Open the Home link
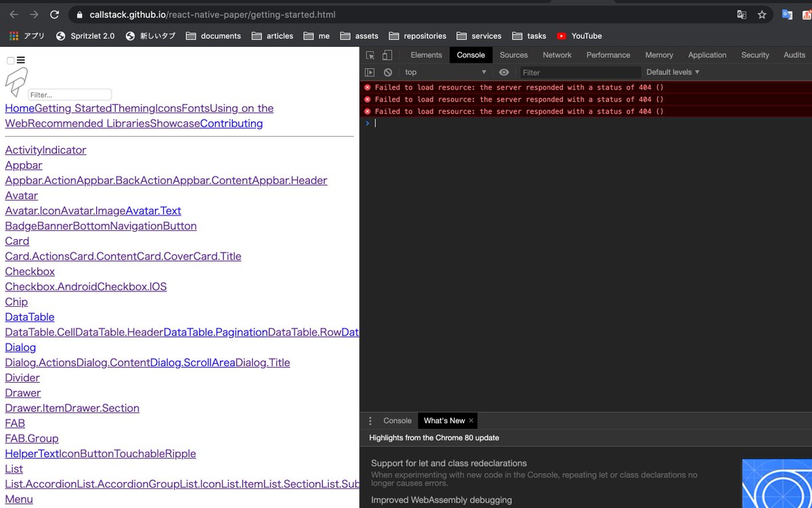 20,108
